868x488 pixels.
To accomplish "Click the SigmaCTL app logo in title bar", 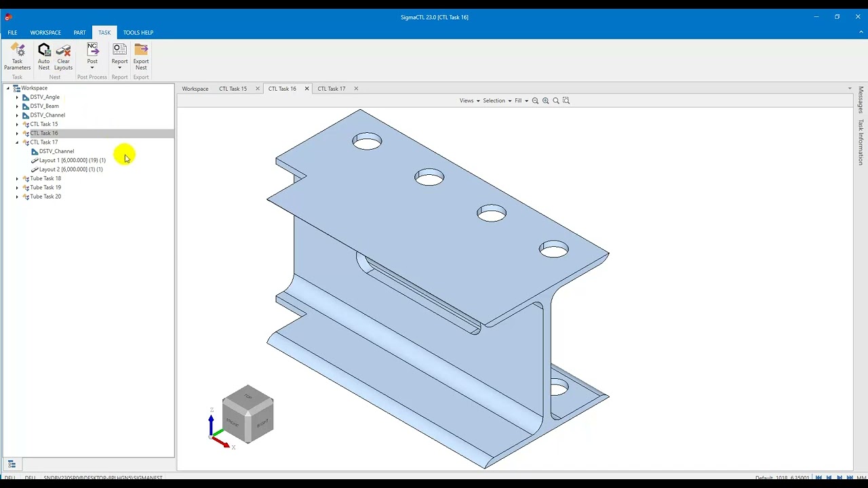I will pyautogui.click(x=8, y=17).
